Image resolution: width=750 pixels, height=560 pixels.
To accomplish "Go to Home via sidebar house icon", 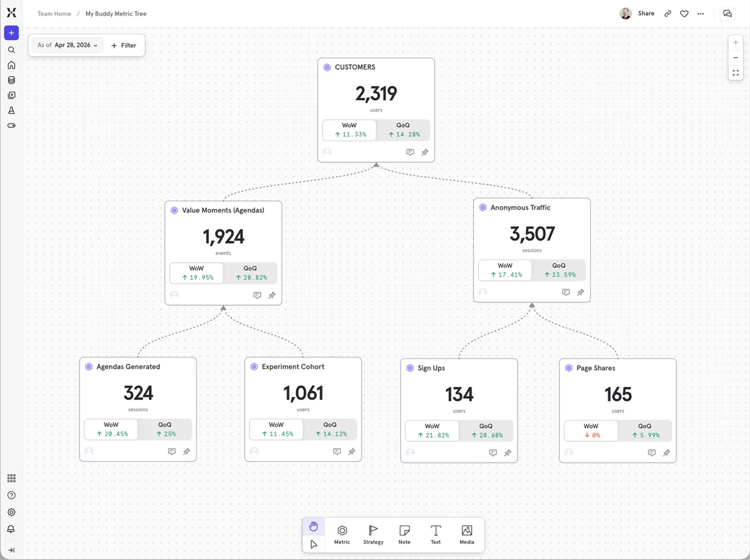I will coord(11,65).
